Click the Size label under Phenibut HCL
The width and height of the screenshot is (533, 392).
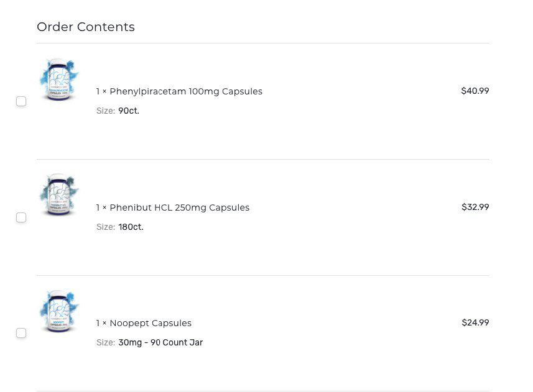106,227
